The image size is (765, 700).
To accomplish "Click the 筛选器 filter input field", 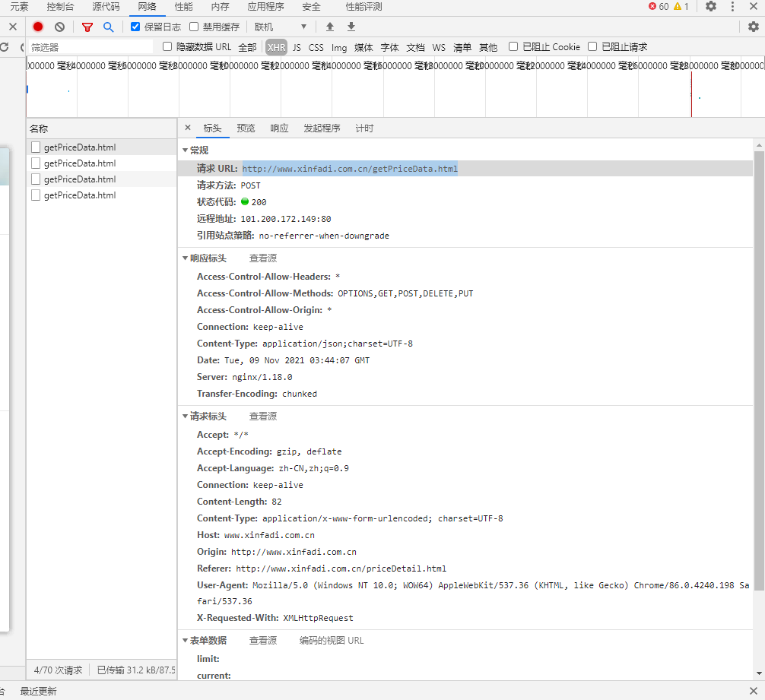I will [90, 47].
